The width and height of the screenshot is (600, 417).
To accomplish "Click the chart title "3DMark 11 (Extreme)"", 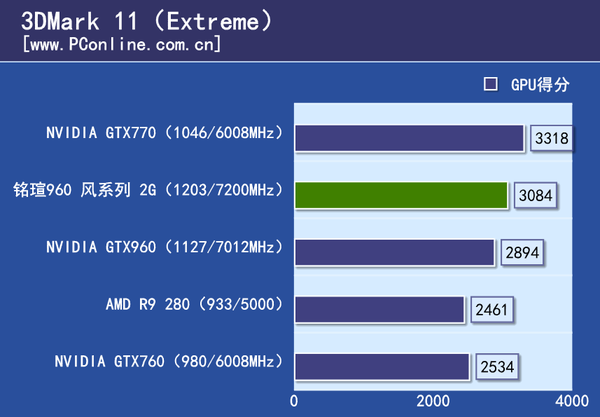I will (147, 21).
